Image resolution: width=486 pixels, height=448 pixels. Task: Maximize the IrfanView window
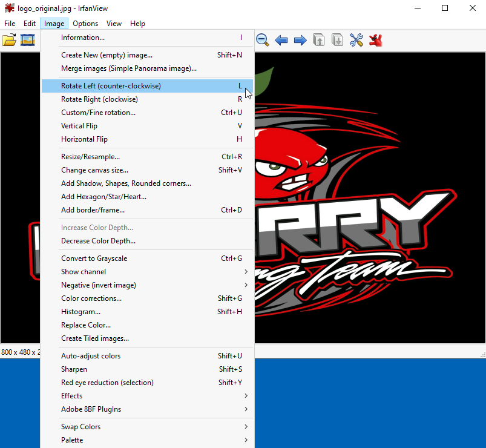coord(445,8)
